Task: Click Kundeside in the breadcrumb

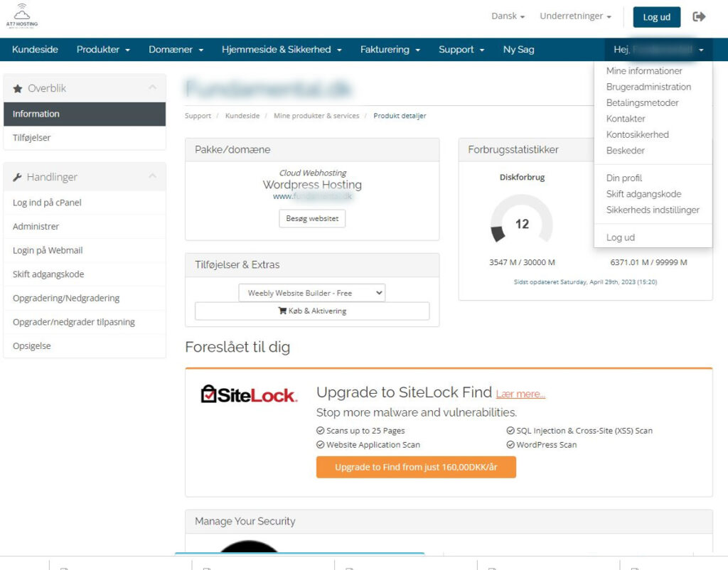Action: [x=242, y=116]
